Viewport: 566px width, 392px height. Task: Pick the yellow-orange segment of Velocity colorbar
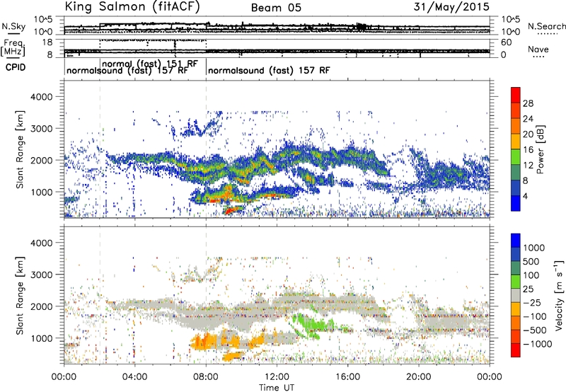[x=516, y=309]
